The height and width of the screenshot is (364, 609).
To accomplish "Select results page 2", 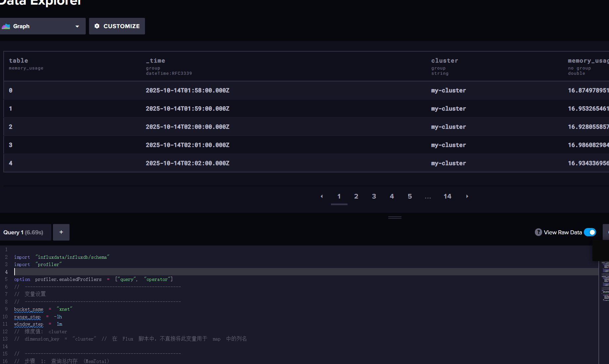I will (x=356, y=196).
